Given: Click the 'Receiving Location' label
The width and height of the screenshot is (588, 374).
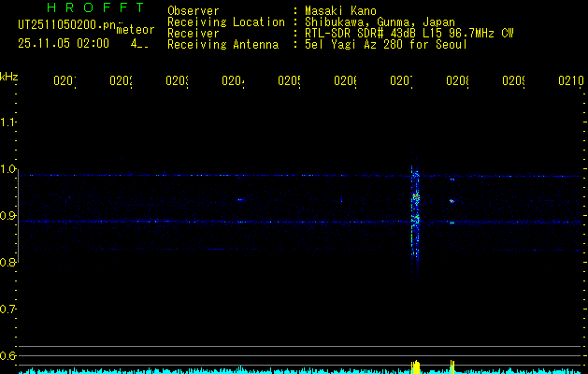Looking at the screenshot, I should tap(226, 22).
